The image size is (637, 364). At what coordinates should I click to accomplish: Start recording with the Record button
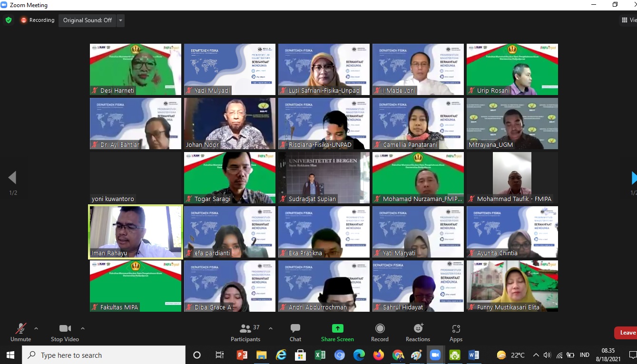(380, 333)
